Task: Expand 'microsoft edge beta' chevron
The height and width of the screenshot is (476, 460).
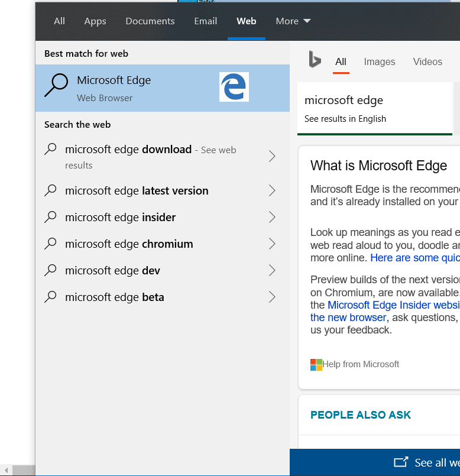Action: 272,297
